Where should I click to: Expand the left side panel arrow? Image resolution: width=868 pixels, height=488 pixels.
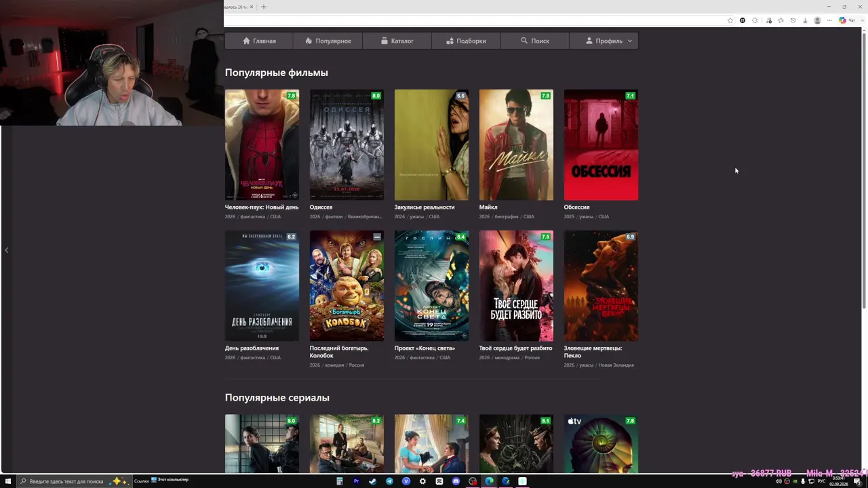click(x=7, y=250)
